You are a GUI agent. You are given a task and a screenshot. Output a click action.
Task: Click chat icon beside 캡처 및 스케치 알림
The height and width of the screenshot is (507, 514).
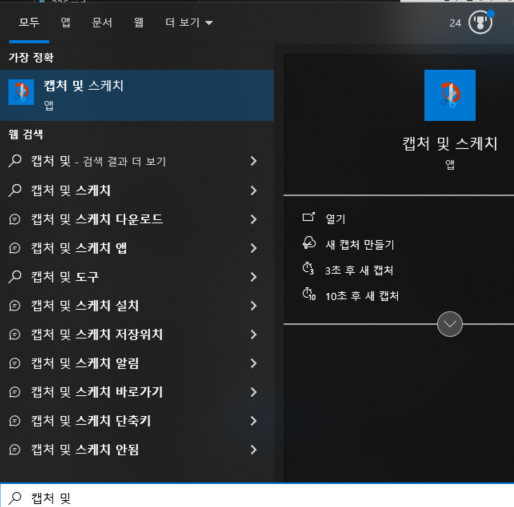[15, 364]
